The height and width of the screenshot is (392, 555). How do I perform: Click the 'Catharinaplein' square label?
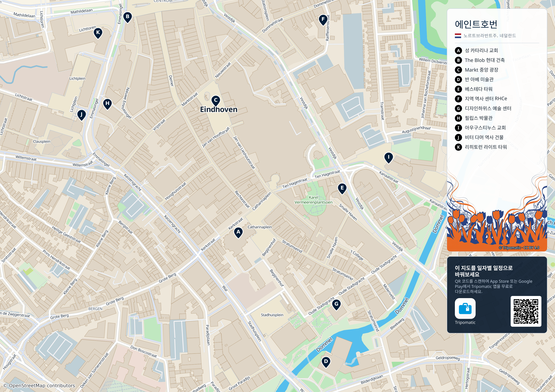(x=260, y=227)
